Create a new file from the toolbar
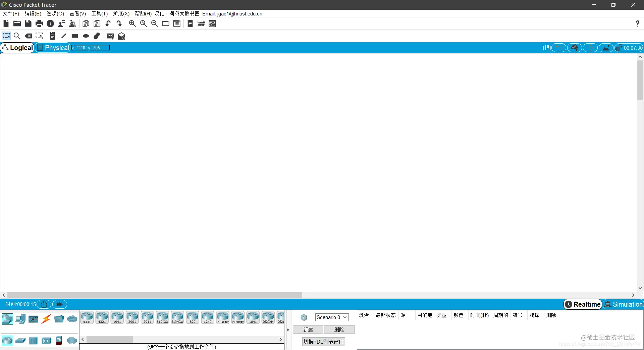This screenshot has height=350, width=644. pyautogui.click(x=6, y=24)
